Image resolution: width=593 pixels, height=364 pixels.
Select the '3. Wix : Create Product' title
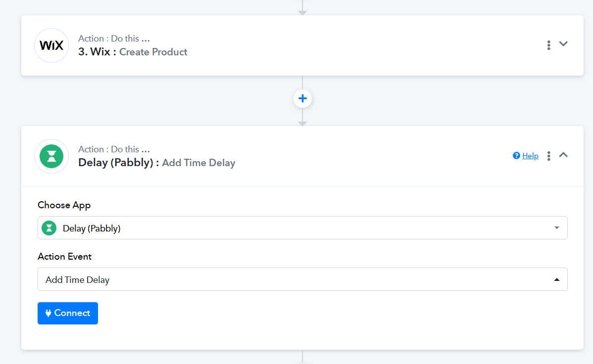pos(133,52)
